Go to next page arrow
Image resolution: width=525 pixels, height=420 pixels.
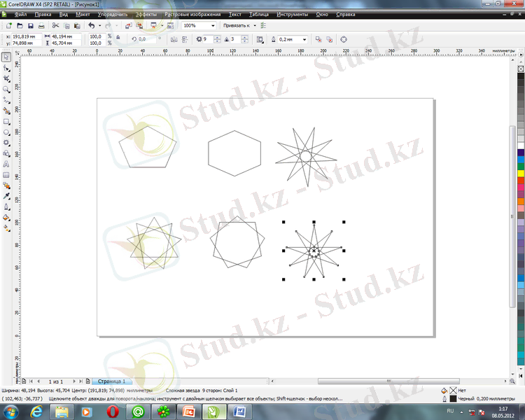point(74,381)
